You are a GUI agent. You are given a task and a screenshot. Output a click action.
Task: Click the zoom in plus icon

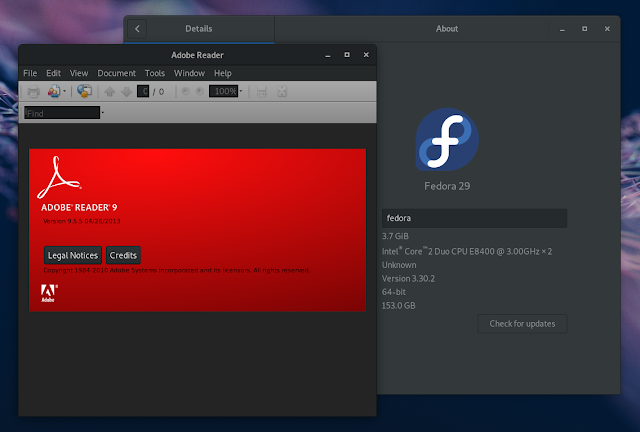[x=200, y=91]
